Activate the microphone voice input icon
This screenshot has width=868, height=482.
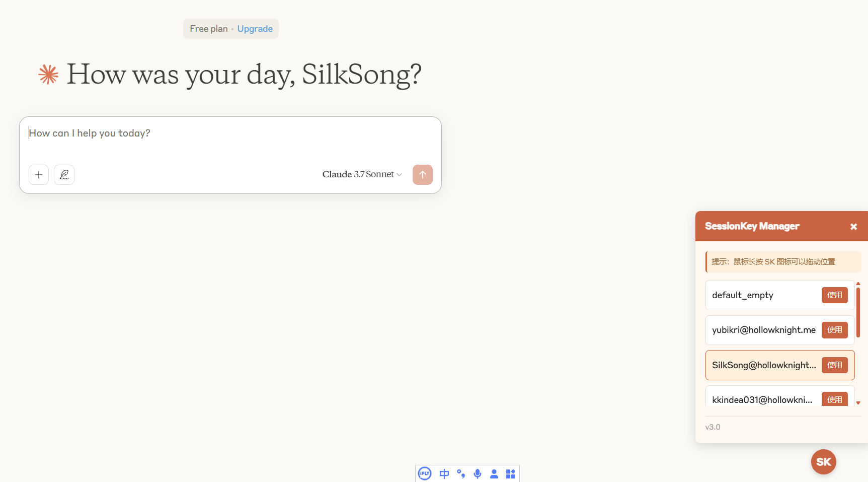pyautogui.click(x=478, y=473)
